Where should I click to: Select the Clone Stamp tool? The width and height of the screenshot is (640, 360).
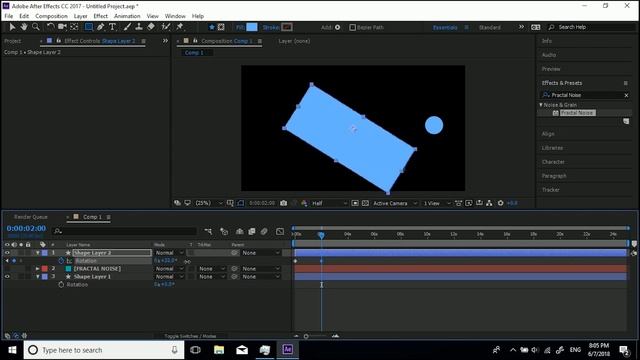coord(139,27)
